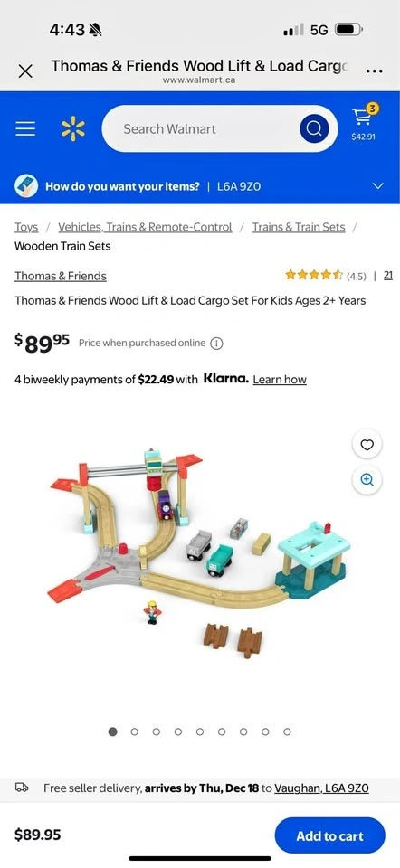This screenshot has width=400, height=868.
Task: Close the in-app browser with X
Action: coord(25,71)
